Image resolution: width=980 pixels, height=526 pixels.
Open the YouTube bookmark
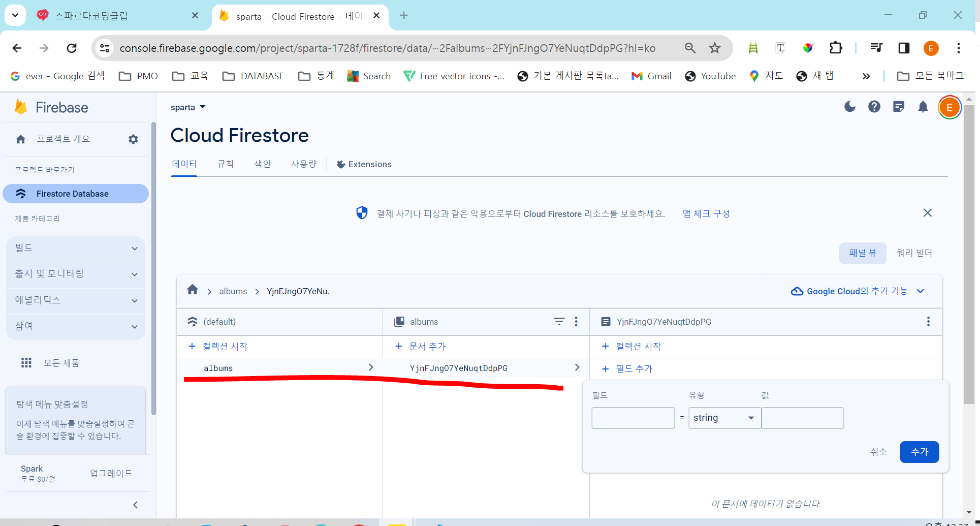710,76
